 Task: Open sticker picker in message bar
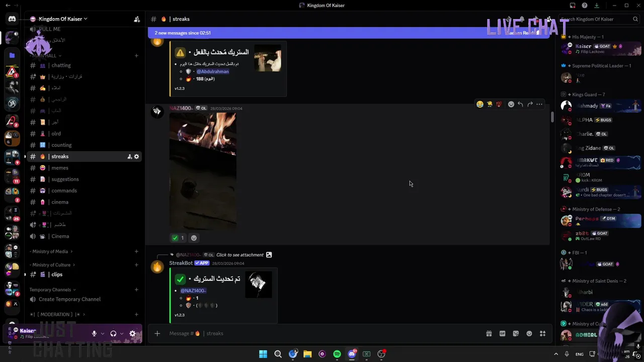coord(516,333)
